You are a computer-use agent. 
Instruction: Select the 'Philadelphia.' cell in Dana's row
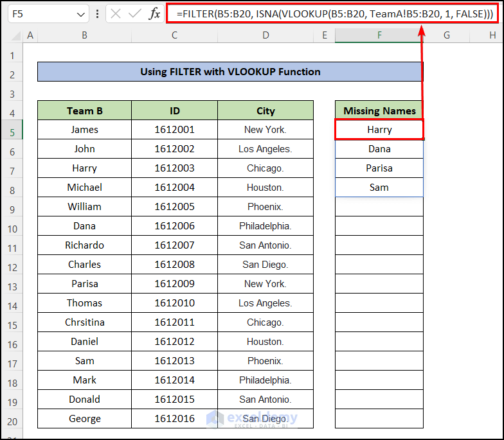265,226
